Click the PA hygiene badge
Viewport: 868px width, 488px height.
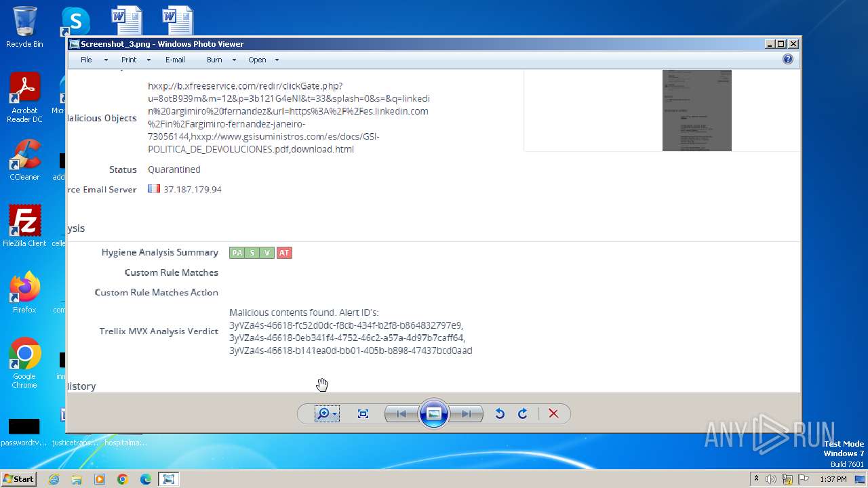tap(237, 253)
